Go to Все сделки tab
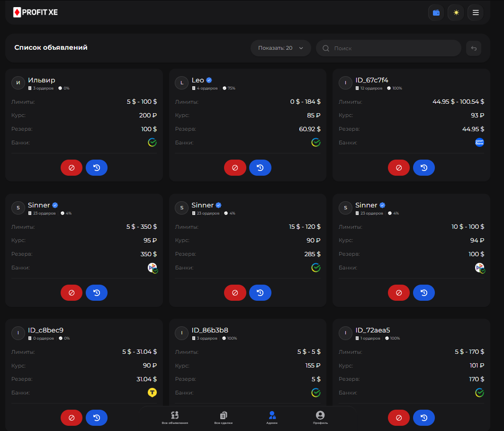 point(224,417)
